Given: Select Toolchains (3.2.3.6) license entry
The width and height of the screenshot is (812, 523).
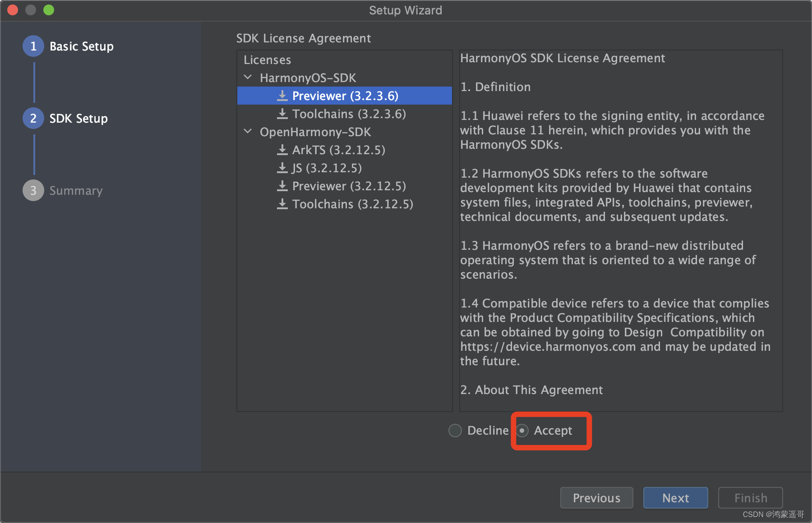Looking at the screenshot, I should tap(345, 114).
